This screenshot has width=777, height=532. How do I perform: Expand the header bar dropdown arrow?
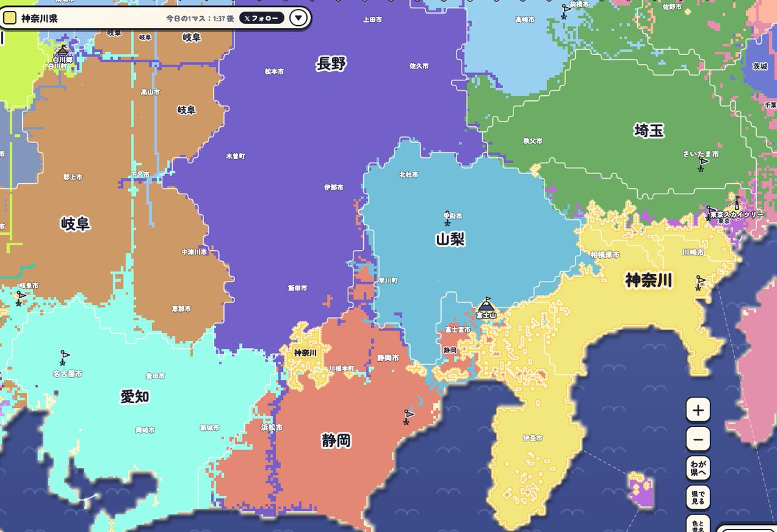click(x=298, y=18)
